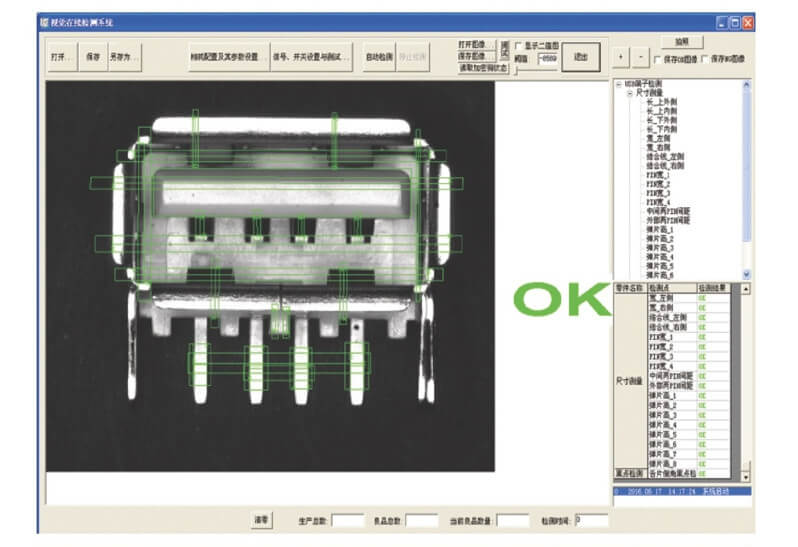The image size is (798, 547).
Task: Click the 保存 (Save) toolbar button
Action: coord(93,57)
